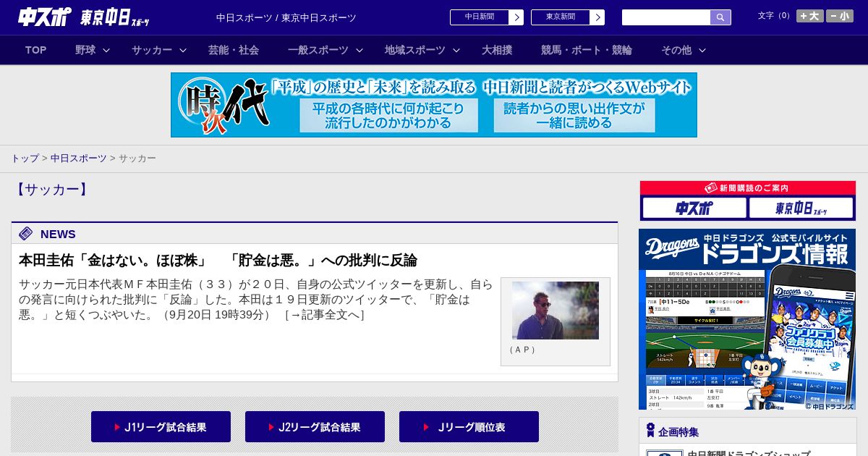Open 東京新聞 link button in header
The width and height of the screenshot is (868, 456).
coord(561,17)
